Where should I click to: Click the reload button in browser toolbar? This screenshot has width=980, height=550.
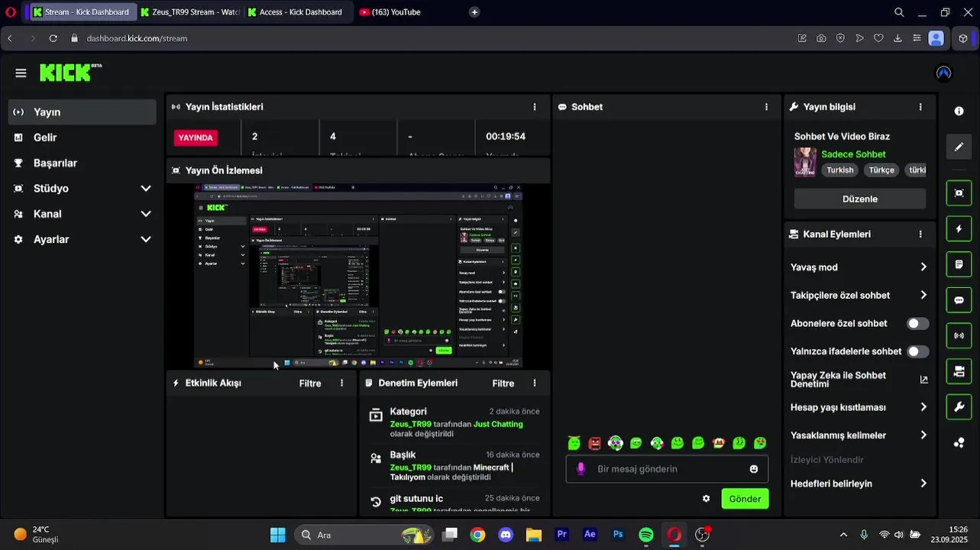[x=53, y=38]
